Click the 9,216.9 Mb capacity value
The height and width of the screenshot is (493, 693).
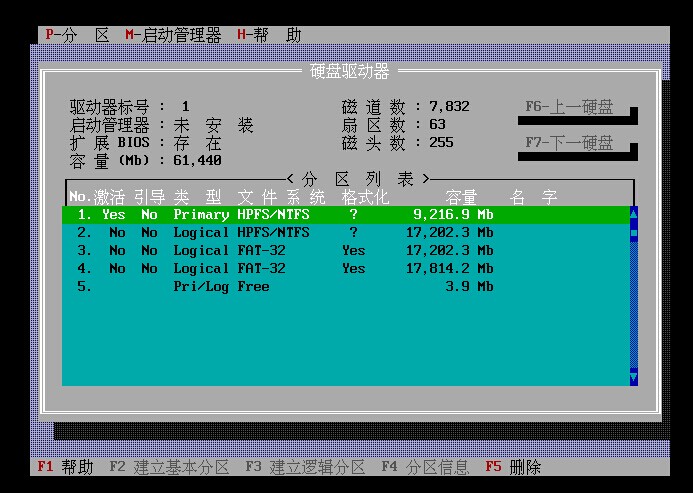pos(453,214)
